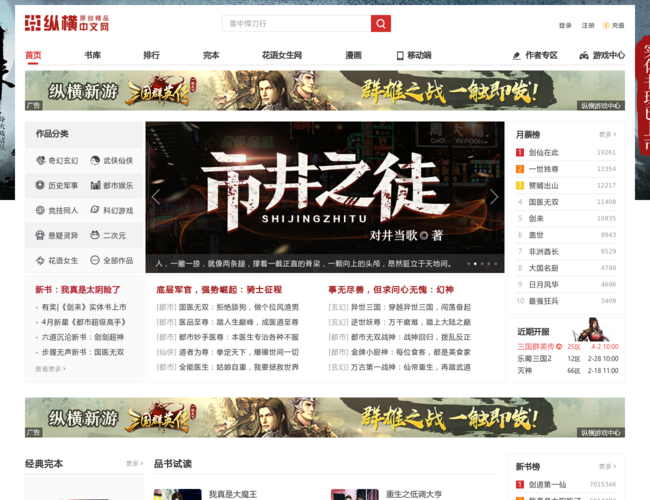
Task: Open the top 三国群英传 ad banner
Action: click(325, 90)
